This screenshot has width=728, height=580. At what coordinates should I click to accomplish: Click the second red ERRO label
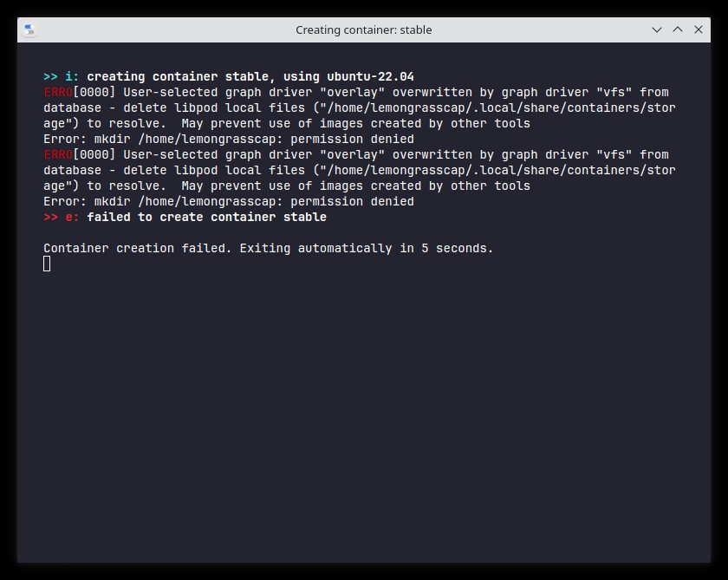click(x=58, y=154)
